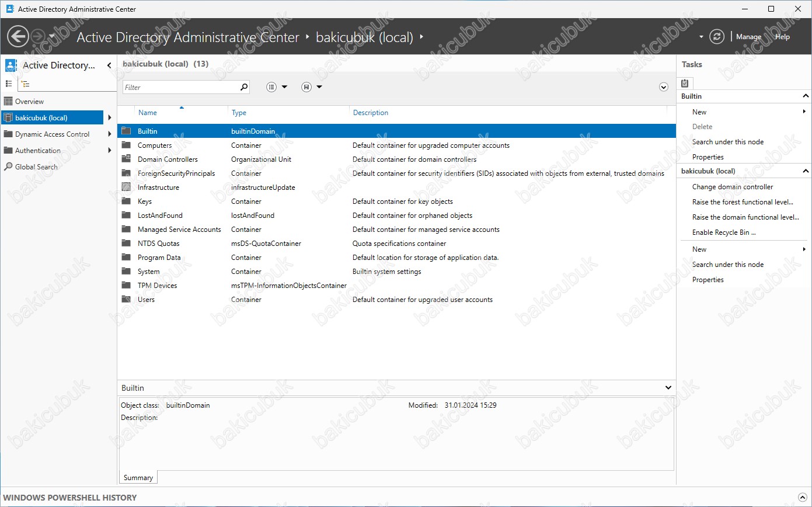The width and height of the screenshot is (812, 507).
Task: Switch navigation pane to list view
Action: [9, 84]
